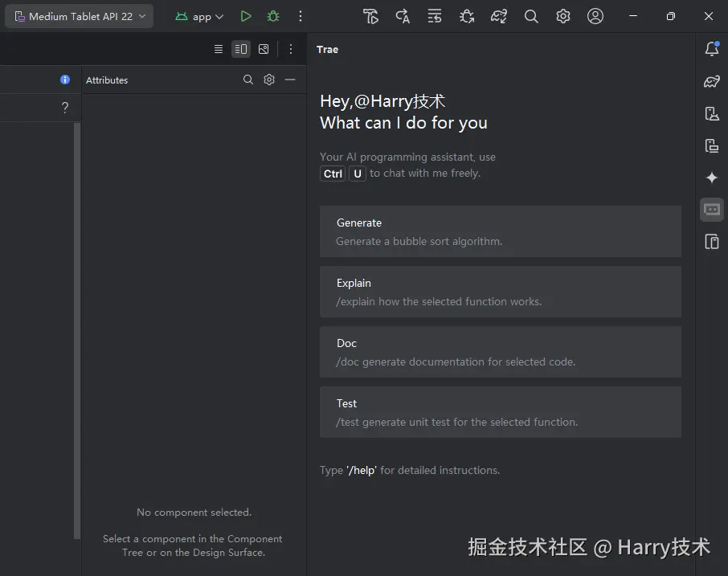Viewport: 728px width, 576px height.
Task: Click the Trae panel title
Action: [x=327, y=50]
